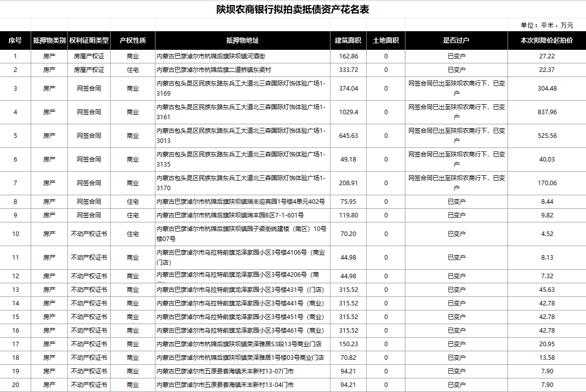Click the 住宅 cell in row 2
586x392 pixels.
tap(133, 70)
